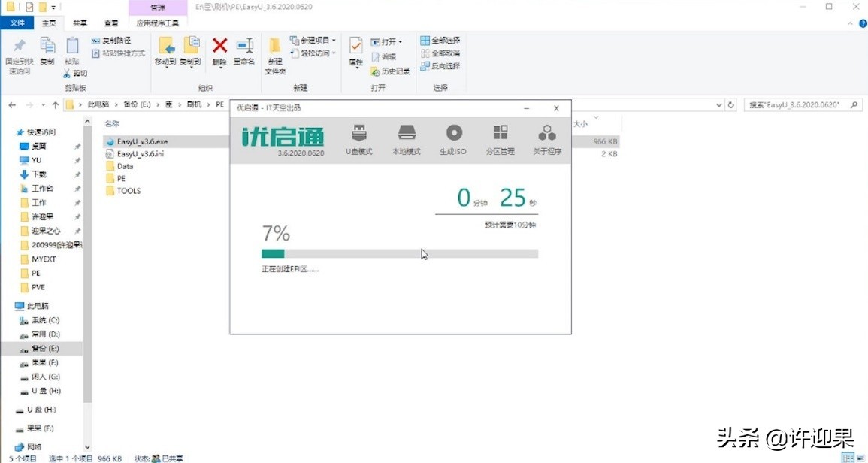The width and height of the screenshot is (868, 463).
Task: Click 编辑 in the 打开 group
Action: click(x=383, y=56)
